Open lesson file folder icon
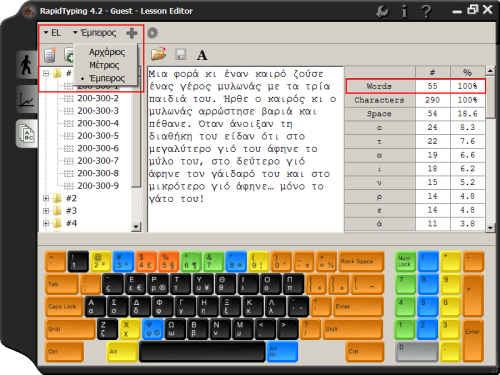Image resolution: width=500 pixels, height=375 pixels. click(159, 54)
